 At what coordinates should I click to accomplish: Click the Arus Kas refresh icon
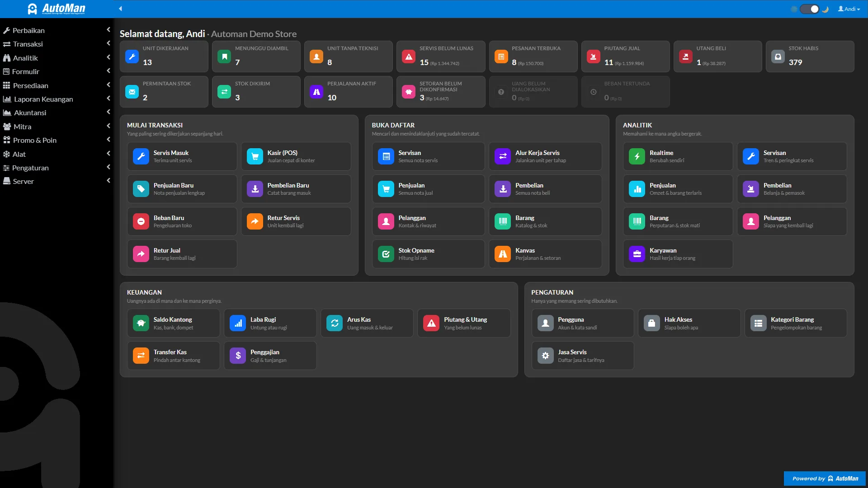click(x=335, y=323)
